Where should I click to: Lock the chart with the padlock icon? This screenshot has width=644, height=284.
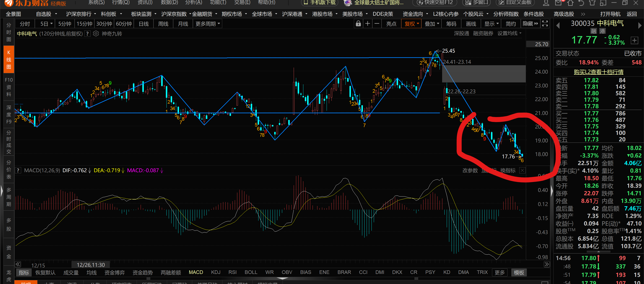(x=358, y=24)
